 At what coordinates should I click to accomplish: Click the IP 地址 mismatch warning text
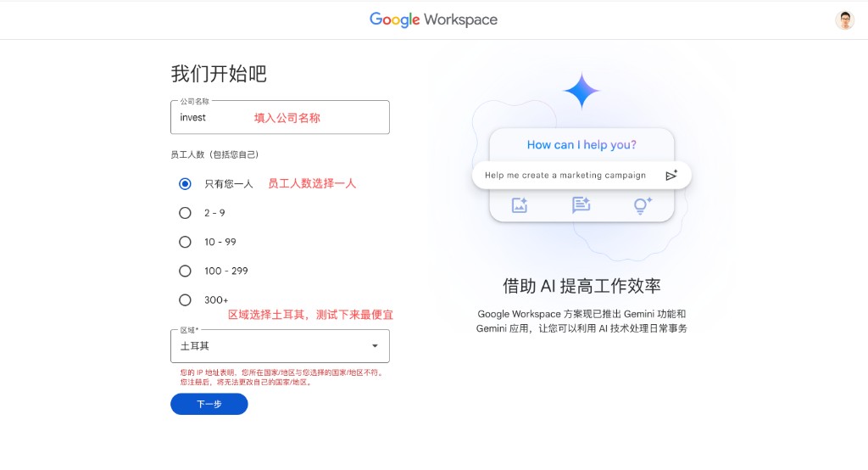[282, 378]
